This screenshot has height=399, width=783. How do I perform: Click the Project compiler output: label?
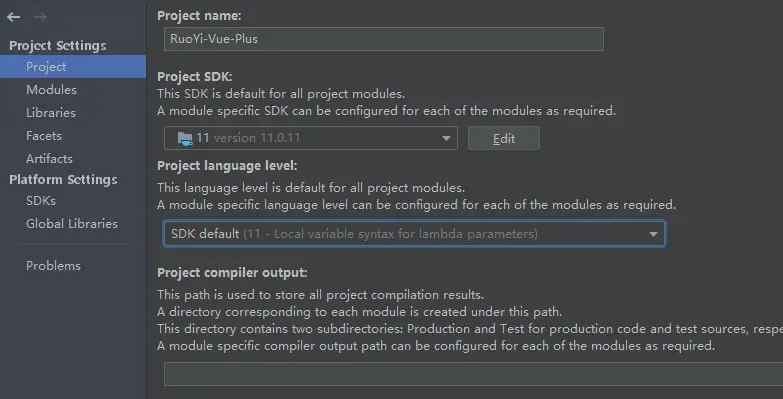[x=232, y=273]
